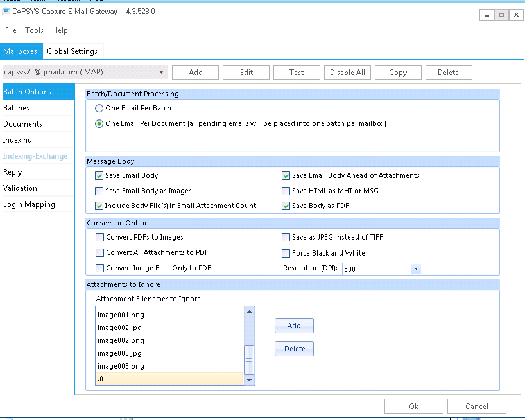The width and height of the screenshot is (525, 420).
Task: Click the .0 filename entry field
Action: pos(169,379)
